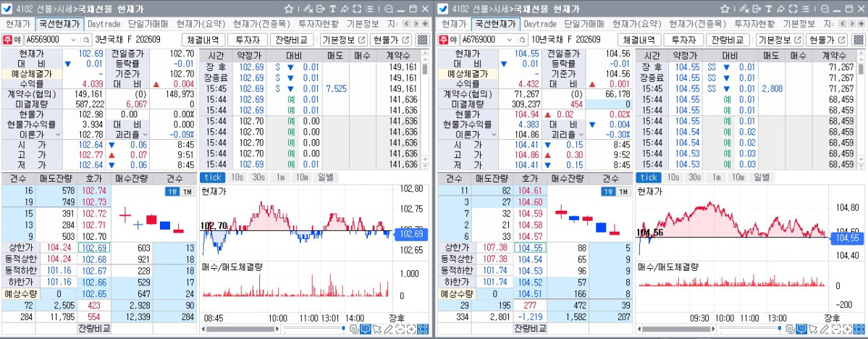Select 1분 candle toggle in left window

pos(172,192)
